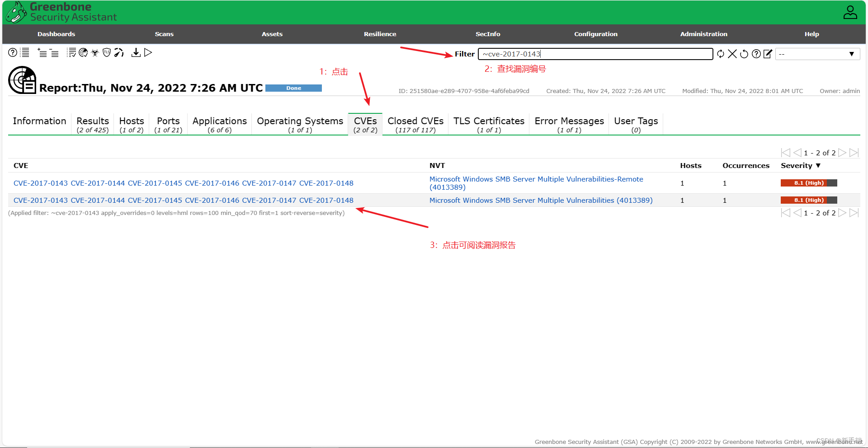Open filter help question mark icon
Viewport: 868px width, 448px height.
[756, 54]
